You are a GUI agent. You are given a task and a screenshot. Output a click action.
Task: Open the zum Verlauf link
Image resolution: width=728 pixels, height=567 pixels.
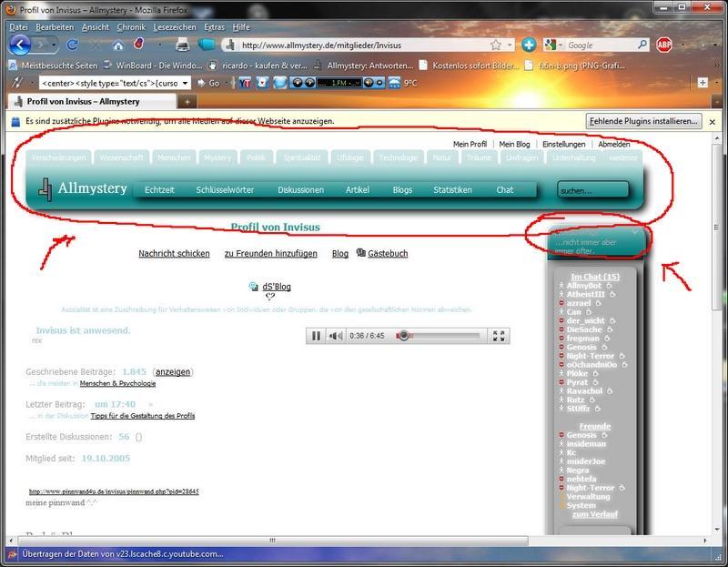tap(595, 514)
